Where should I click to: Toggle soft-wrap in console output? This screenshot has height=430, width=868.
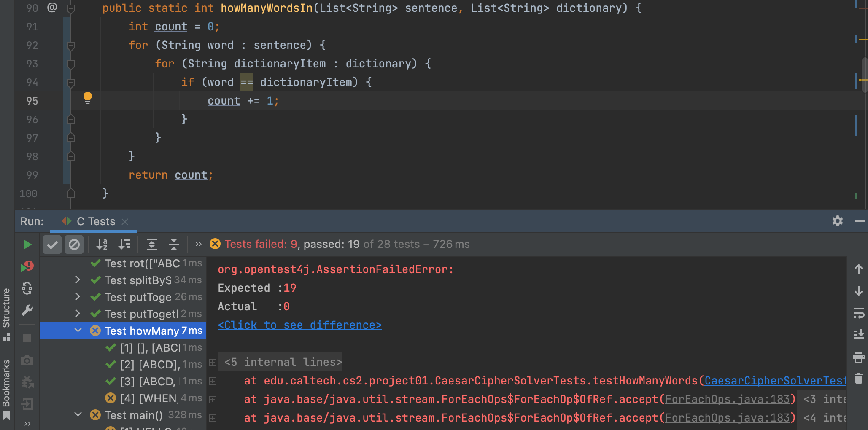tap(858, 313)
